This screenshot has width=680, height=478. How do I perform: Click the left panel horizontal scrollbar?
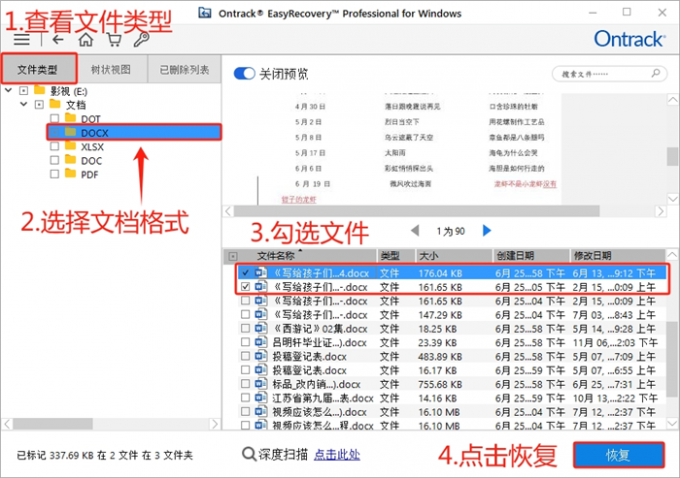(x=53, y=423)
